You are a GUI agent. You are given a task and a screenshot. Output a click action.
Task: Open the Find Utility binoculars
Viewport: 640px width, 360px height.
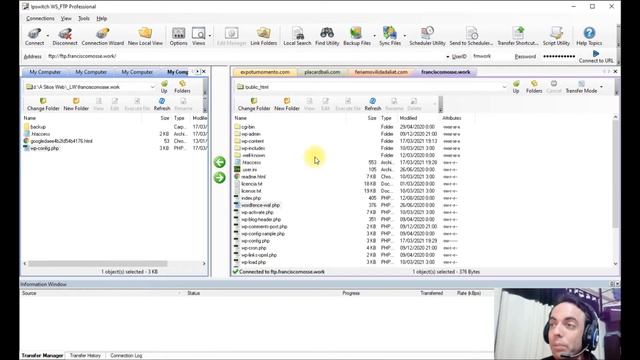pos(327,36)
